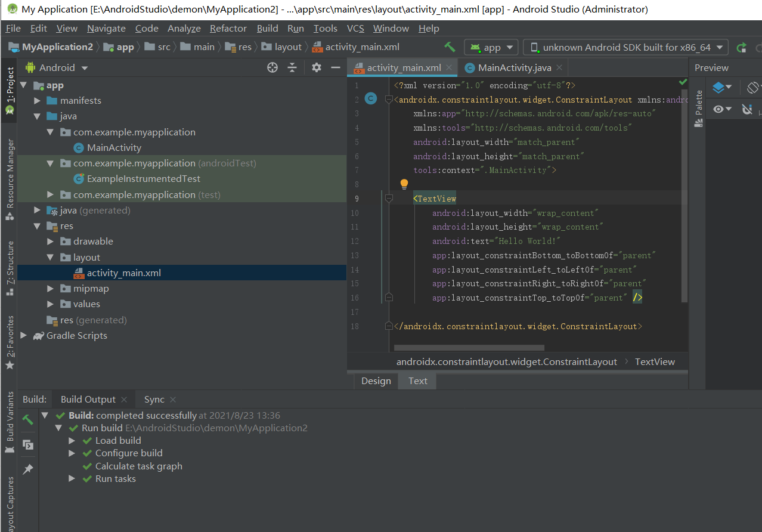Image resolution: width=762 pixels, height=532 pixels.
Task: Click the locate target icon in Project panel
Action: 272,67
